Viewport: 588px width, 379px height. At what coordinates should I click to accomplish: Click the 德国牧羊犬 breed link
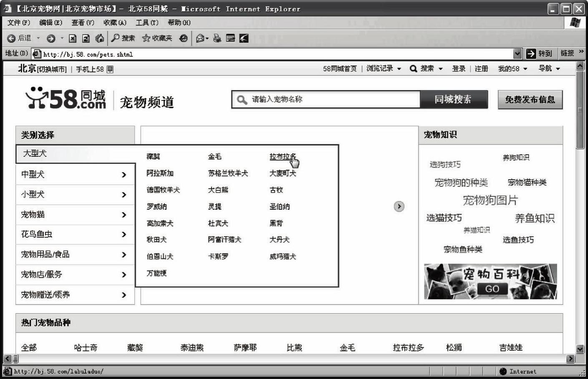click(163, 190)
